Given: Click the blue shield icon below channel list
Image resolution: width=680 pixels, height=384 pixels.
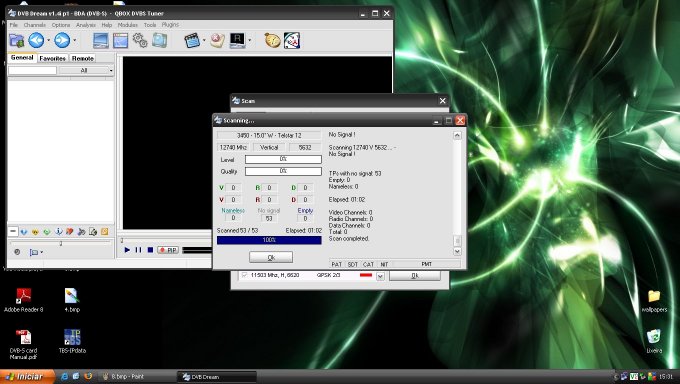Looking at the screenshot, I should pyautogui.click(x=24, y=232).
